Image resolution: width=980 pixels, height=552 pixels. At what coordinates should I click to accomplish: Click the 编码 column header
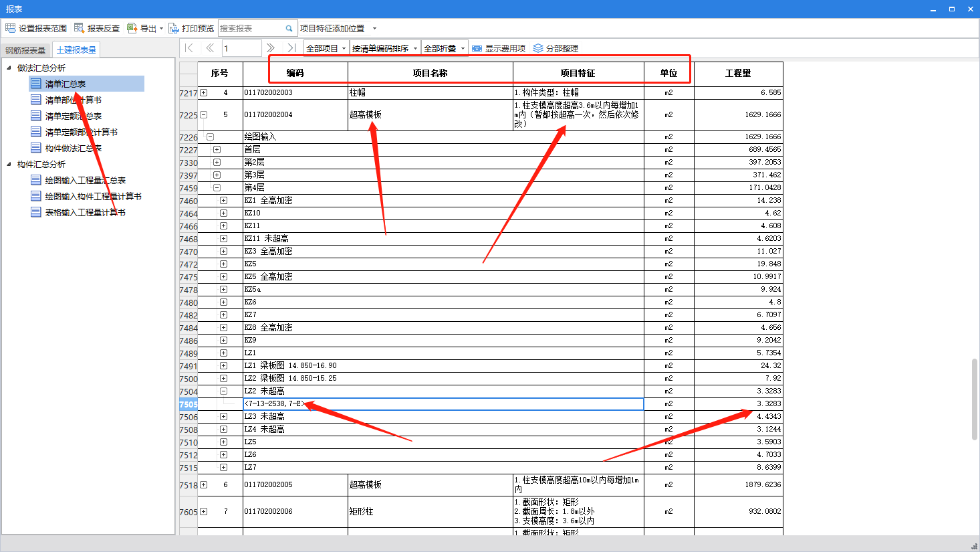(295, 73)
